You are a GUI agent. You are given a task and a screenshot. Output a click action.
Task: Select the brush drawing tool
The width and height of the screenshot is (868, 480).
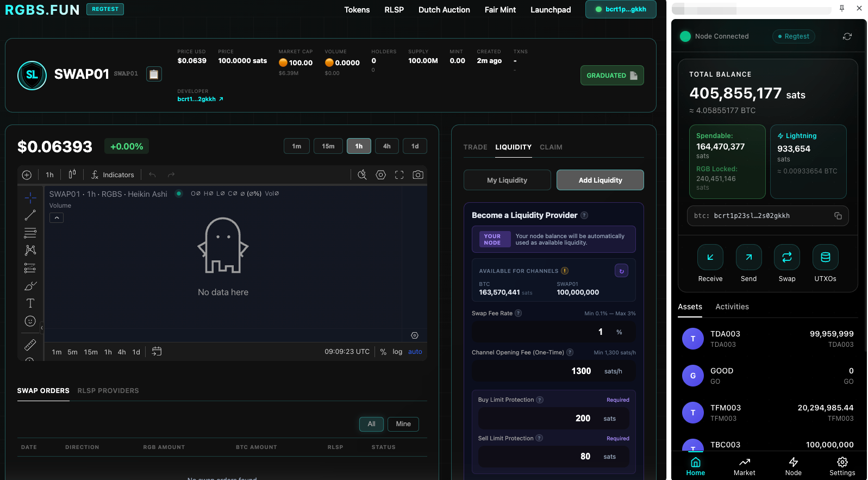(30, 286)
